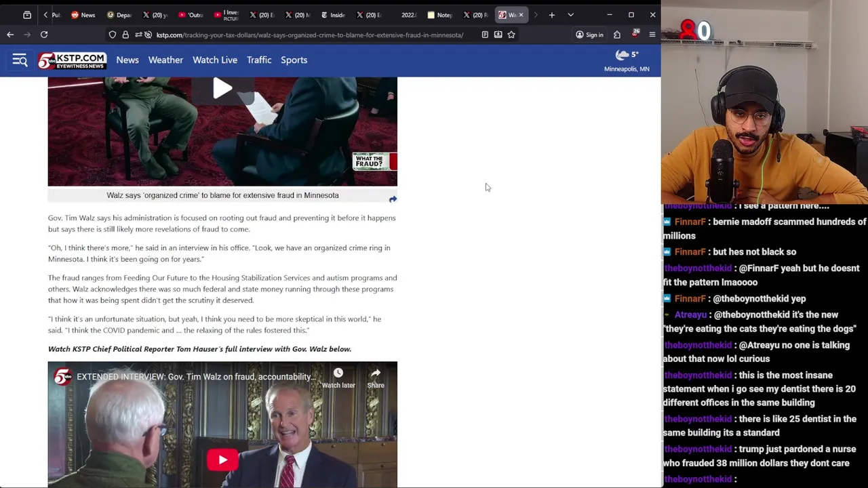
Task: Open the EXTENDED INTERVIEW video title
Action: [x=196, y=377]
